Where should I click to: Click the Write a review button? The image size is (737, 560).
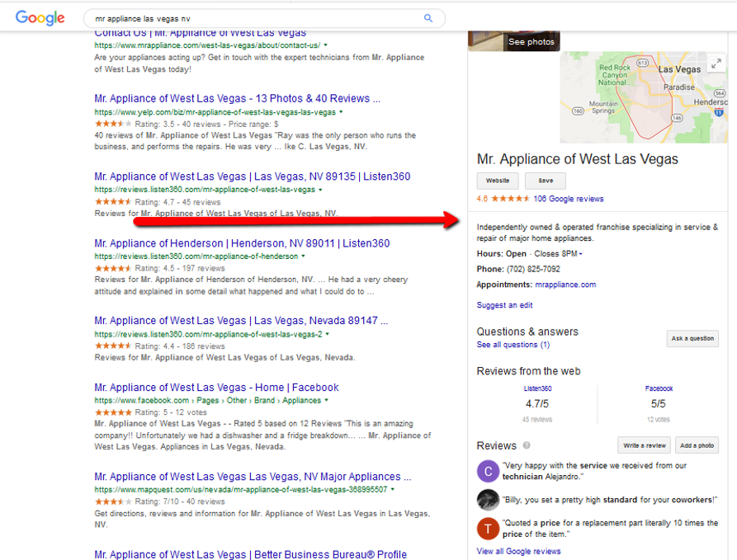pyautogui.click(x=645, y=445)
